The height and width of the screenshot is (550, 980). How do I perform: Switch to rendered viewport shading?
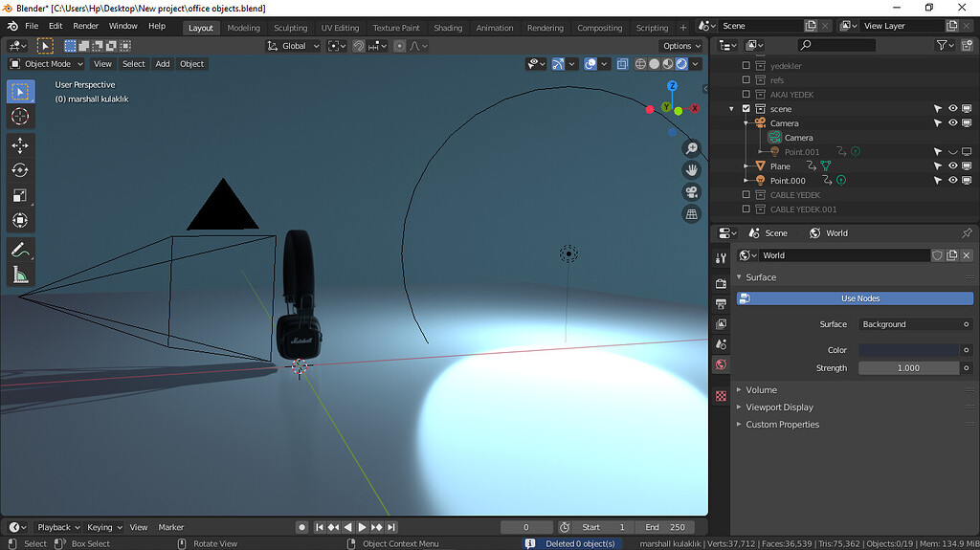pos(681,64)
